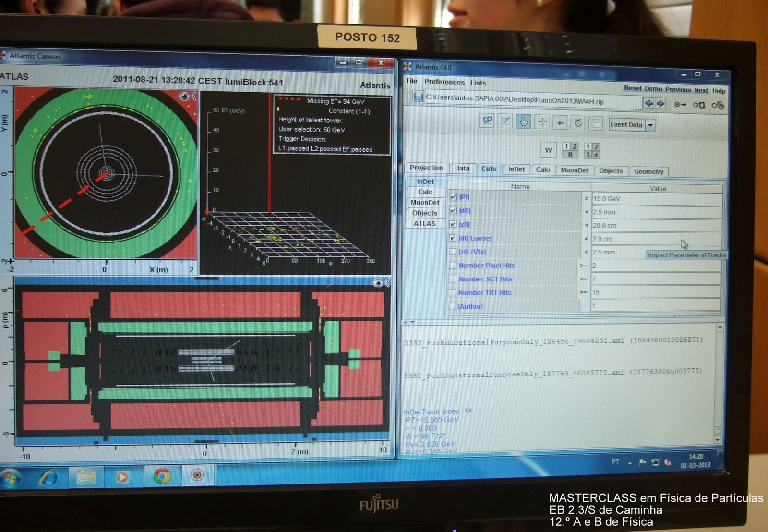This screenshot has width=768, height=532.
Task: Choose the '1 2 B' window layout
Action: tap(570, 150)
